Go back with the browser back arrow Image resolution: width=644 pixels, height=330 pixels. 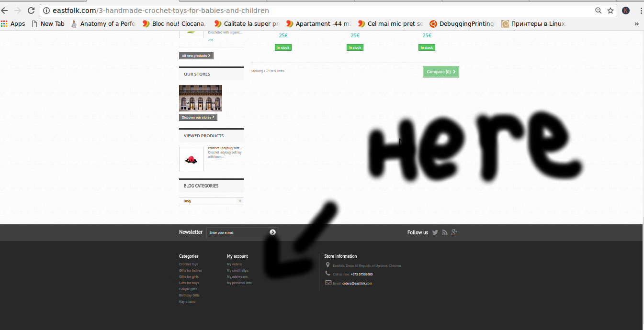(5, 11)
